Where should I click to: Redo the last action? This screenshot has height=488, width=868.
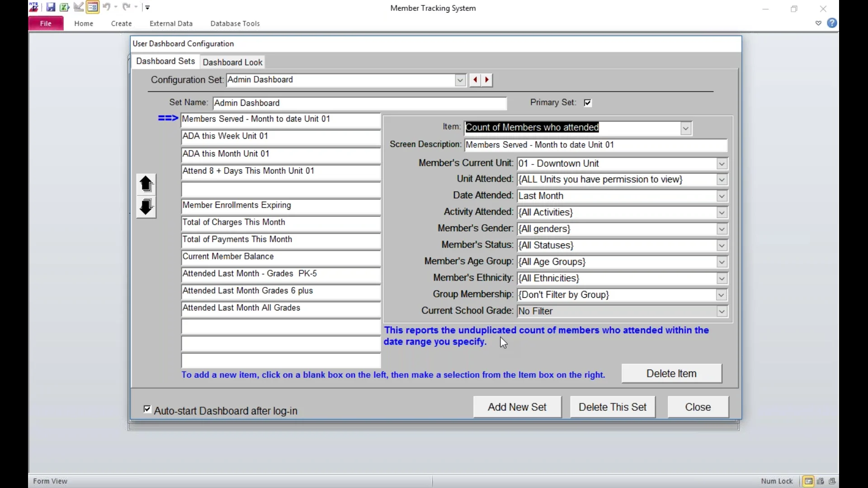coord(127,7)
